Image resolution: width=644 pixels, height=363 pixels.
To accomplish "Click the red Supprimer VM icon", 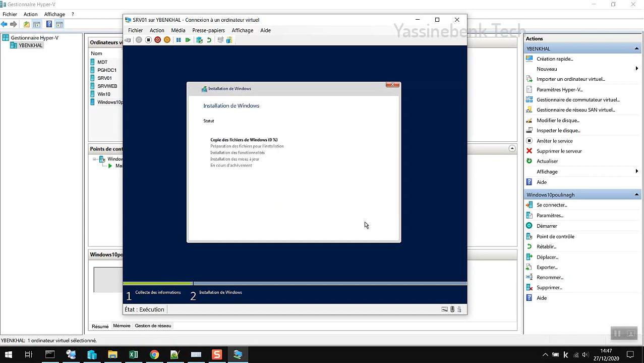I will point(529,287).
